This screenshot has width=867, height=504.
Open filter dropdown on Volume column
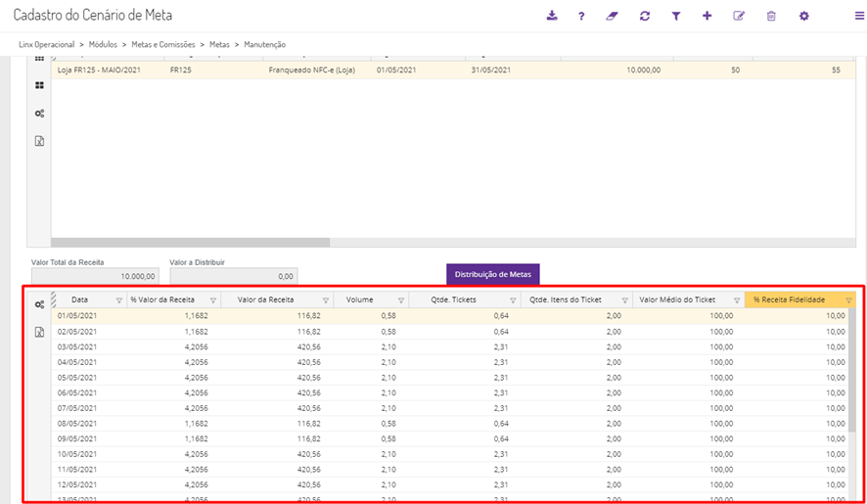pos(401,300)
